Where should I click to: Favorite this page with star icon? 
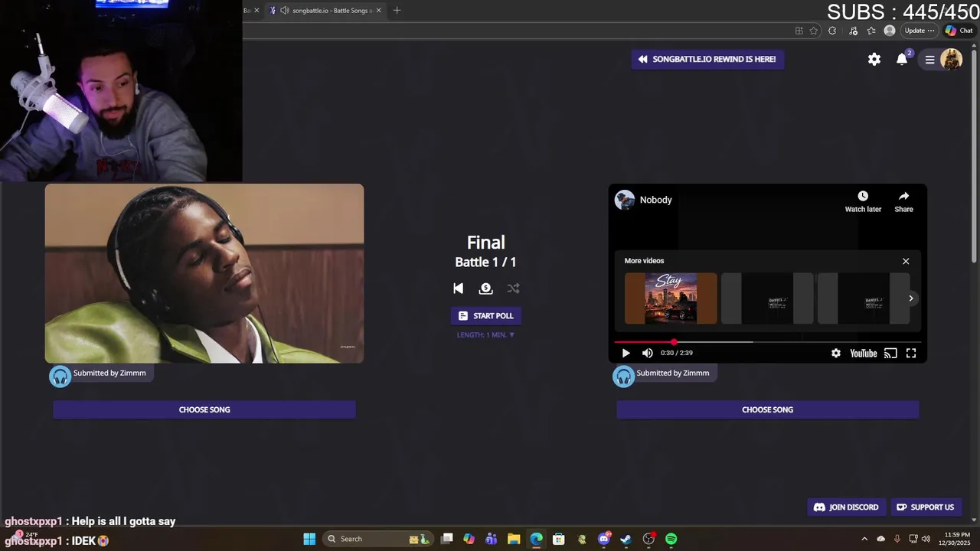(813, 31)
